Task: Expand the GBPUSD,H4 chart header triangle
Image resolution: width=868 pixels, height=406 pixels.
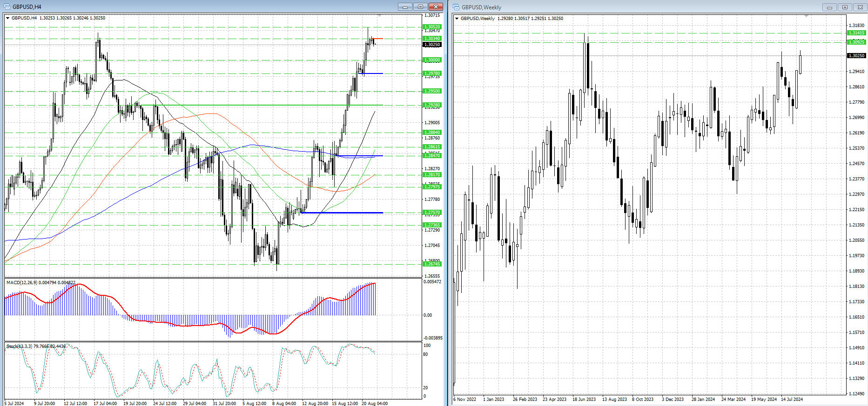Action: 7,18
